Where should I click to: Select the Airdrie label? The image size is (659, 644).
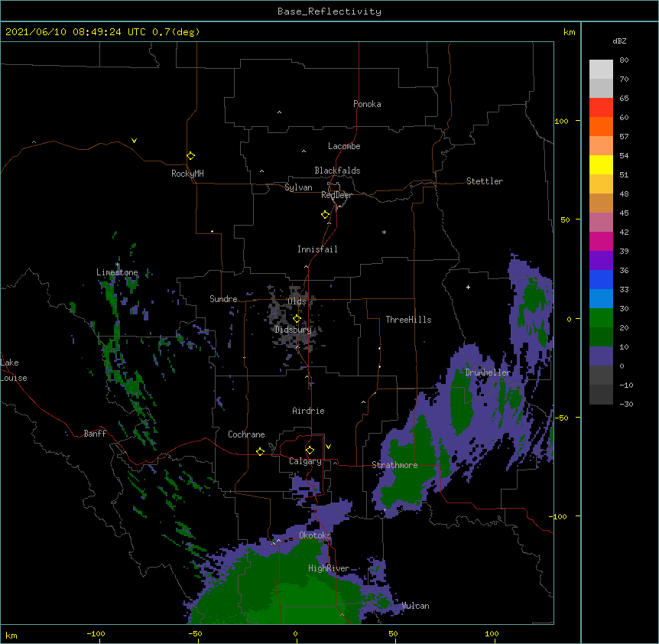pyautogui.click(x=309, y=411)
